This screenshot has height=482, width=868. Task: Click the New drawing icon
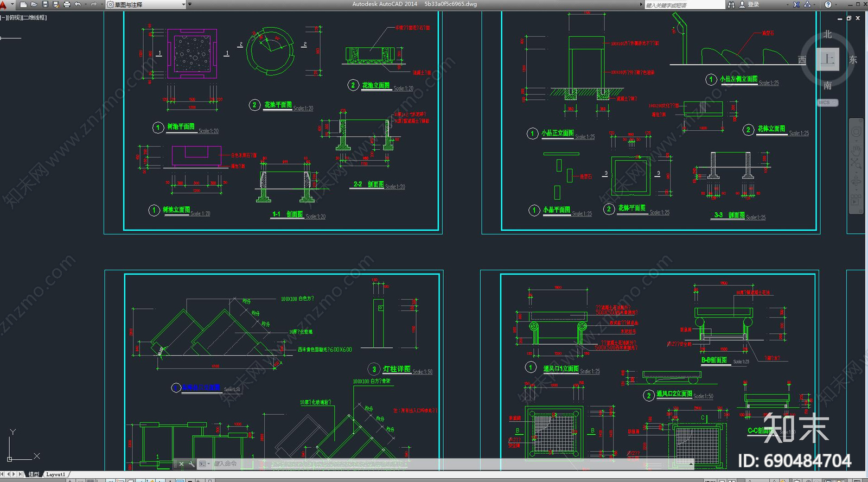pos(23,4)
